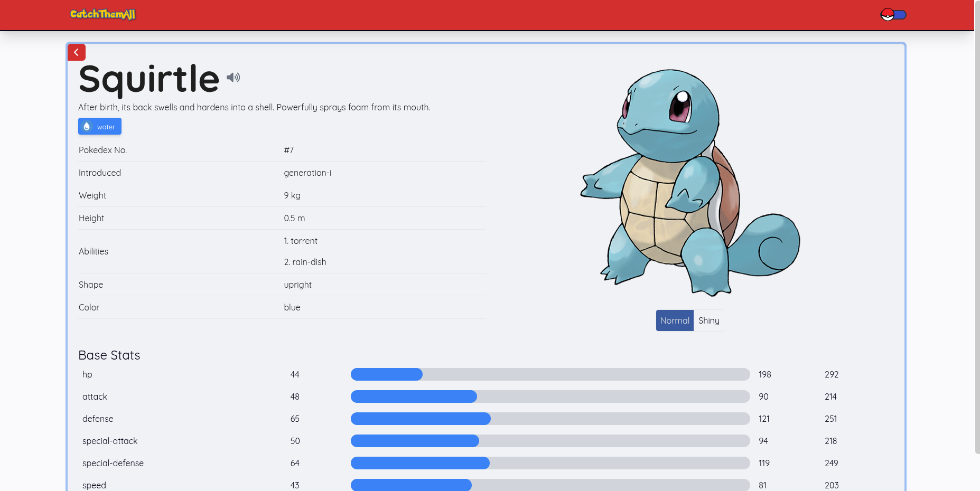
Task: Click the hp base value 44
Action: (295, 374)
